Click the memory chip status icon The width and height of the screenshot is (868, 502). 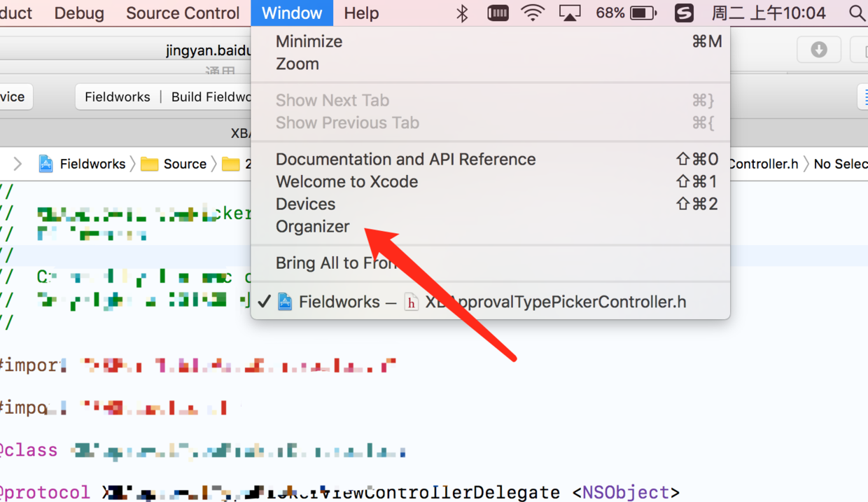pyautogui.click(x=498, y=13)
